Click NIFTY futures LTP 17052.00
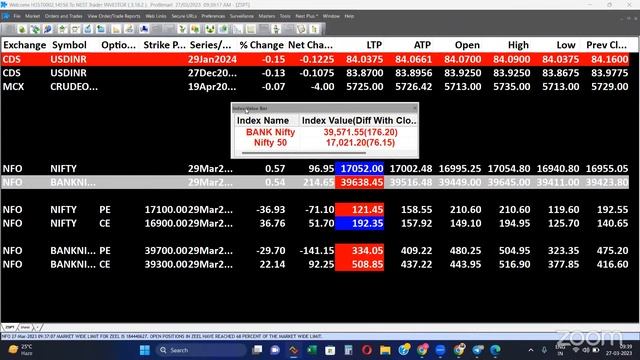Viewport: 640px width, 360px height. coord(360,169)
